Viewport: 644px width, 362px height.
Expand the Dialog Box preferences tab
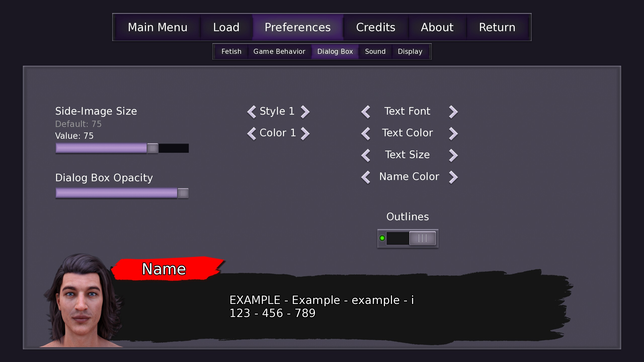tap(335, 51)
